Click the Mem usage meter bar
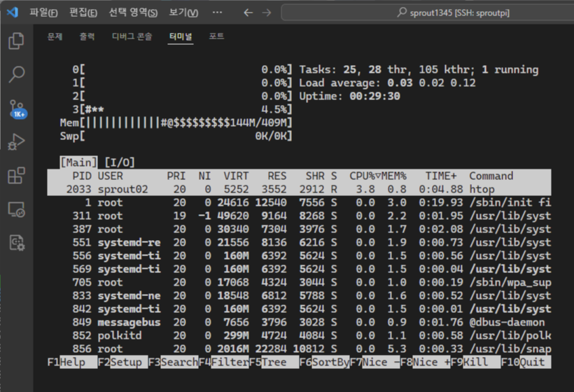 pos(176,122)
